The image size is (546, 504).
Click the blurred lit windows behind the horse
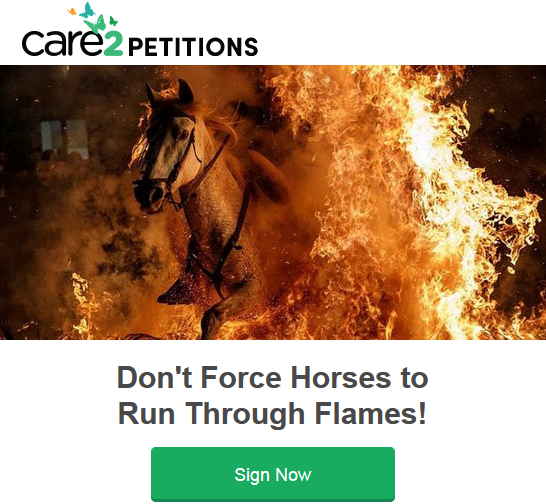[x=64, y=137]
